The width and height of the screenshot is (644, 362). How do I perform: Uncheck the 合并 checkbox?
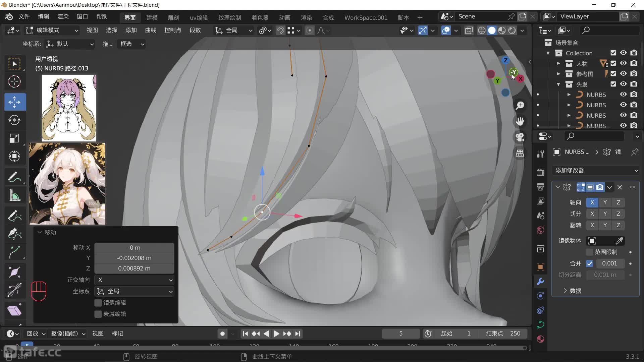(x=589, y=263)
